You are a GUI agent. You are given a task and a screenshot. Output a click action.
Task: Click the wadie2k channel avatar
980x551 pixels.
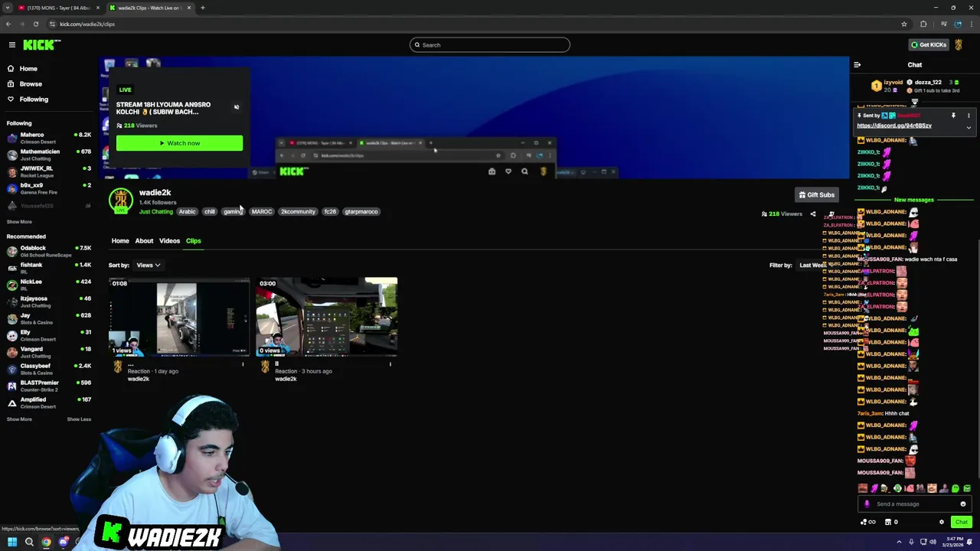(x=120, y=201)
